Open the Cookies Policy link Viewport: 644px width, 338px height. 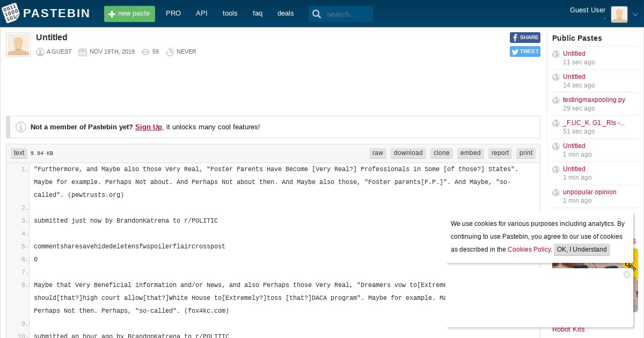(529, 249)
